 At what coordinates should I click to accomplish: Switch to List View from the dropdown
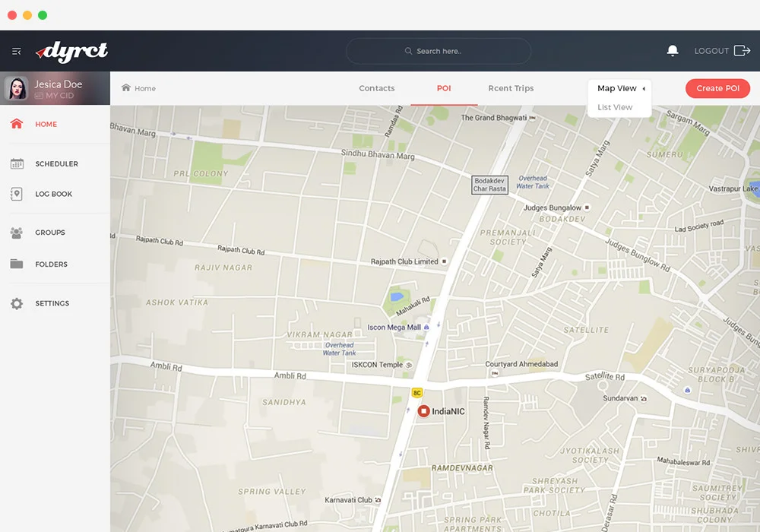click(x=614, y=107)
